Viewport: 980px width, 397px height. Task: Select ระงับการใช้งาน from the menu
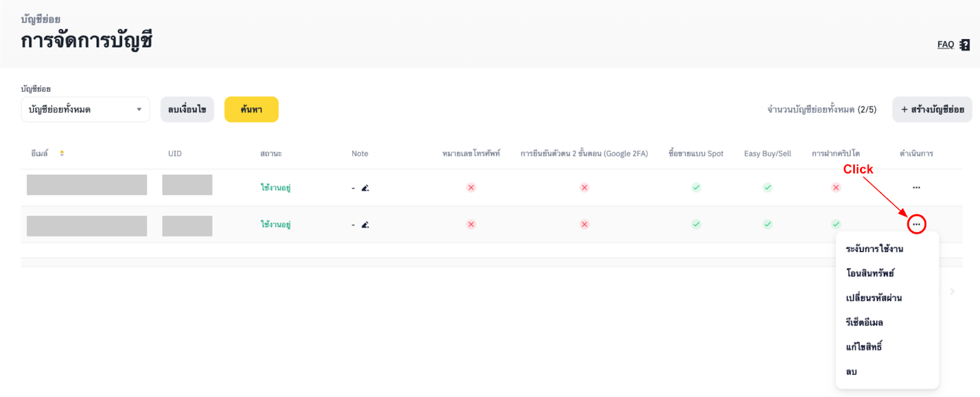point(874,249)
